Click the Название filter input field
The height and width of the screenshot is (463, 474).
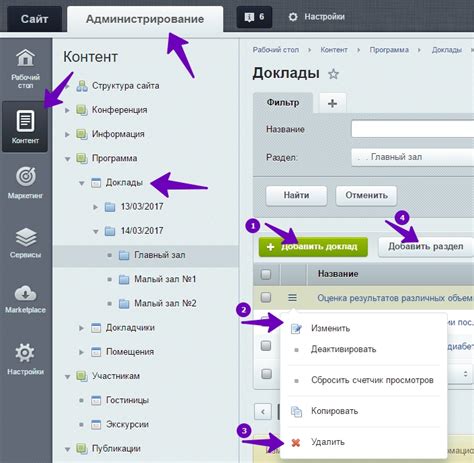click(x=413, y=129)
